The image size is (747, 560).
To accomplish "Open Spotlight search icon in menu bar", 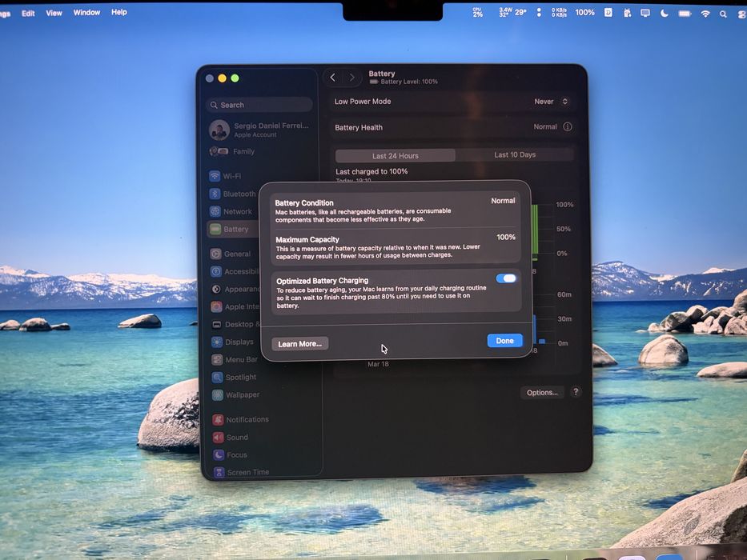I will (x=723, y=14).
